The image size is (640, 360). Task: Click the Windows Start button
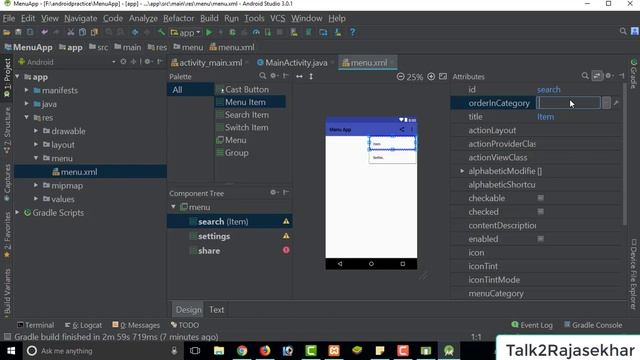[x=11, y=351]
